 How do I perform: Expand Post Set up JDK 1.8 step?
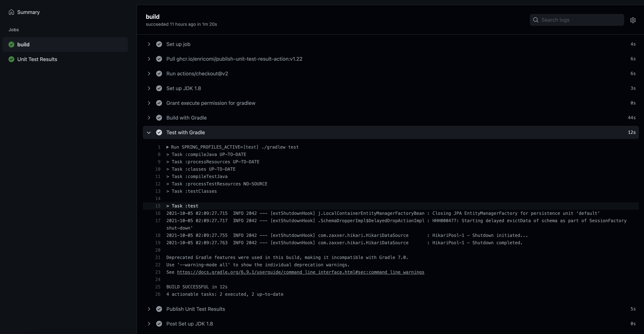149,324
